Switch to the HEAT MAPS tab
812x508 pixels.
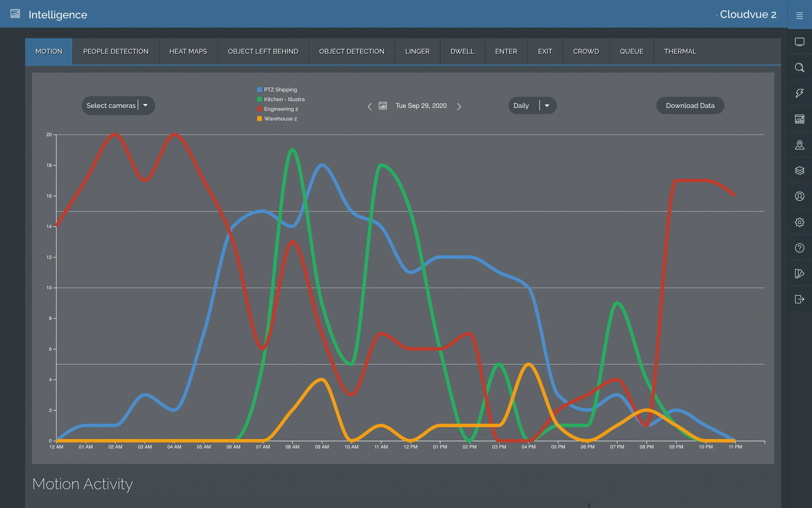188,51
